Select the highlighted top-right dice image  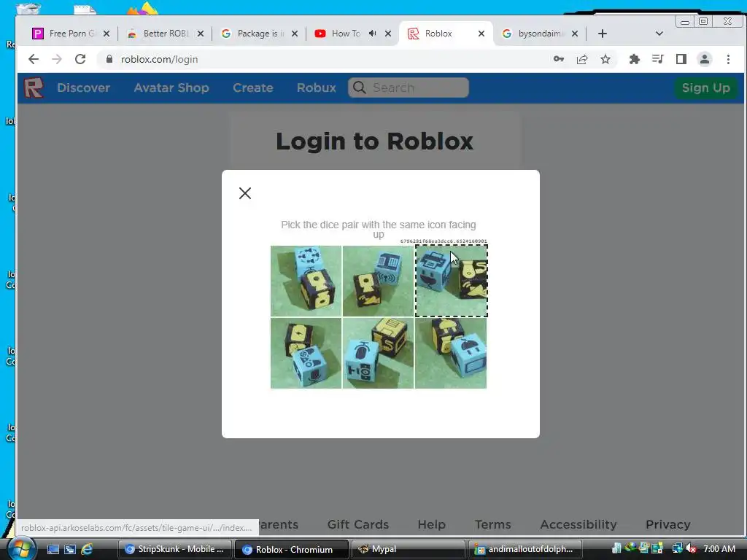tap(451, 281)
